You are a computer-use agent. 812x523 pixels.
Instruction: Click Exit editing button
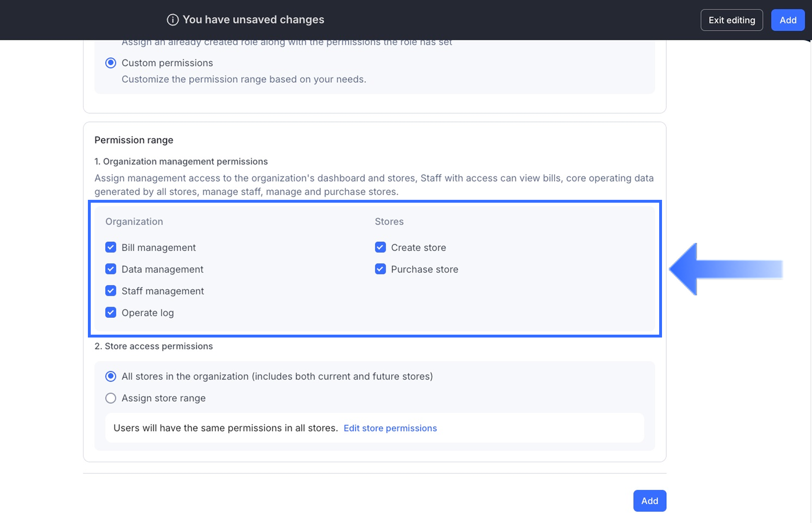point(731,20)
